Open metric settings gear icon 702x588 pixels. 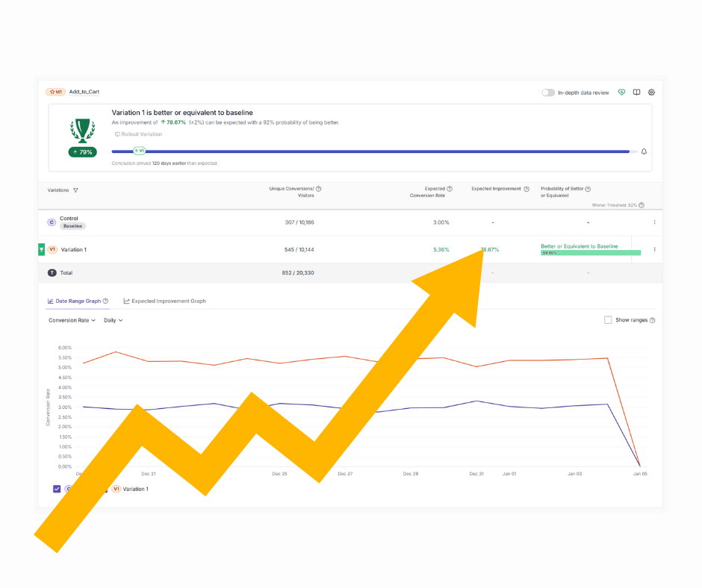click(x=651, y=93)
